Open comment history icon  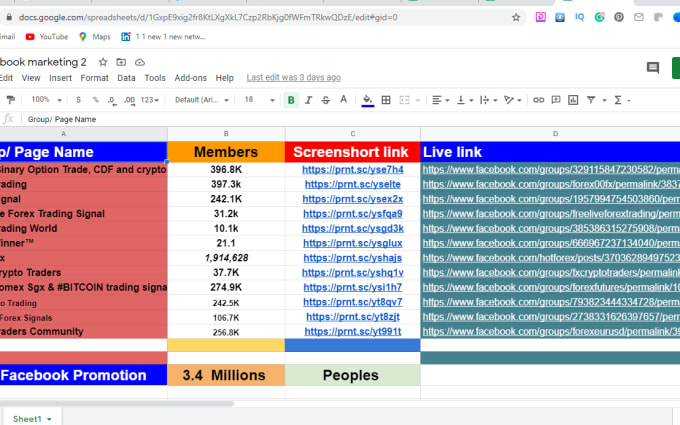coord(653,68)
